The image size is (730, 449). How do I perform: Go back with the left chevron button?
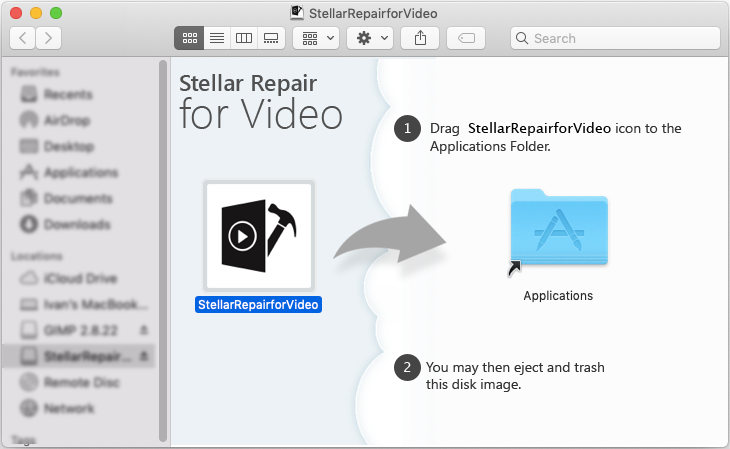22,38
